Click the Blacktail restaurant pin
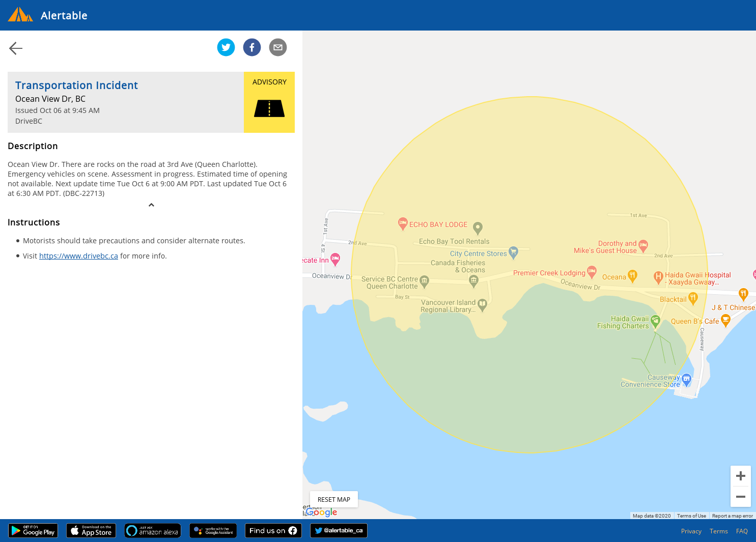The image size is (756, 542). click(x=693, y=298)
